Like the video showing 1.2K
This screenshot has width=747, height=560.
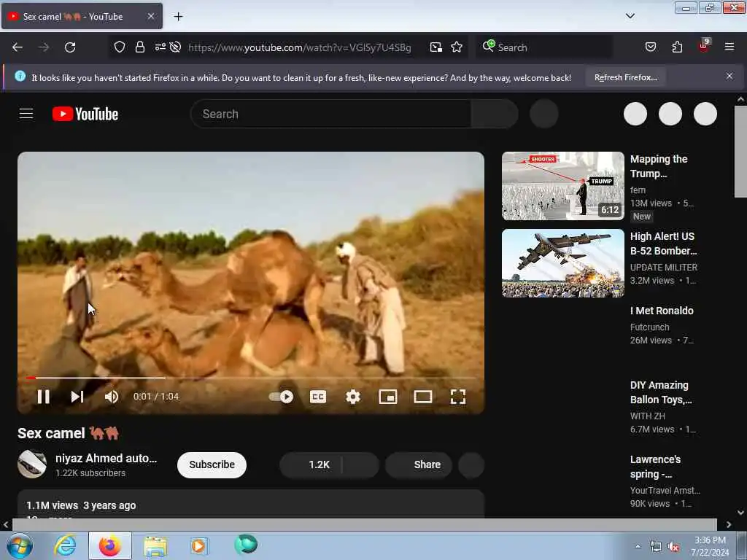pos(311,464)
